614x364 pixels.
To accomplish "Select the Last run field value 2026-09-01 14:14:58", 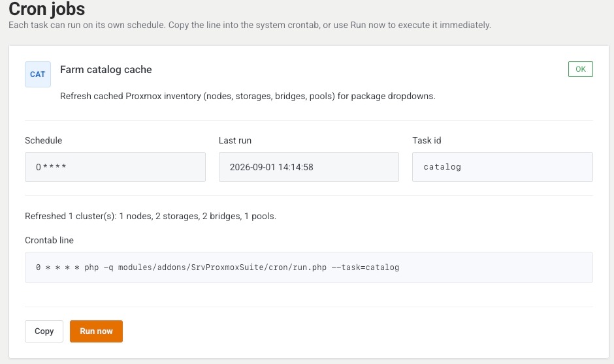I will [x=308, y=167].
